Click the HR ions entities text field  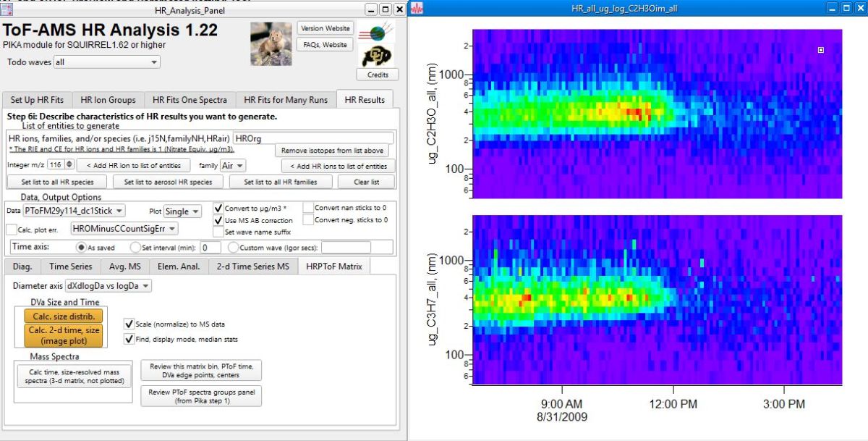click(312, 138)
